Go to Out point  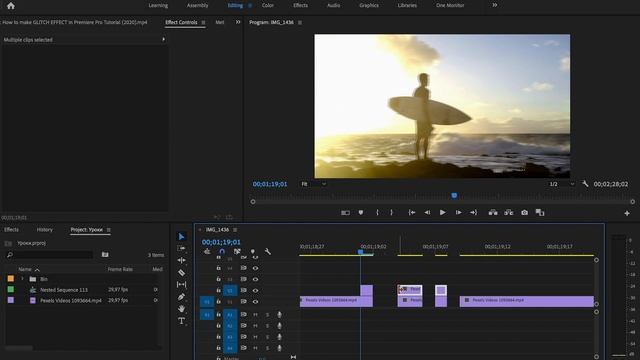(x=473, y=212)
